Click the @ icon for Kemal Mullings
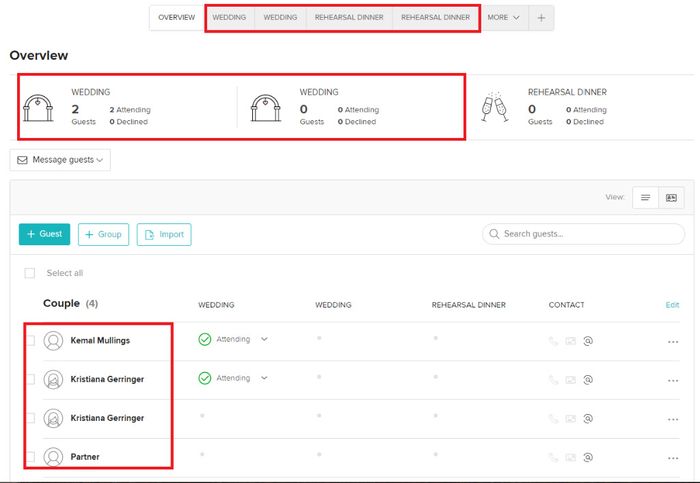 click(588, 341)
